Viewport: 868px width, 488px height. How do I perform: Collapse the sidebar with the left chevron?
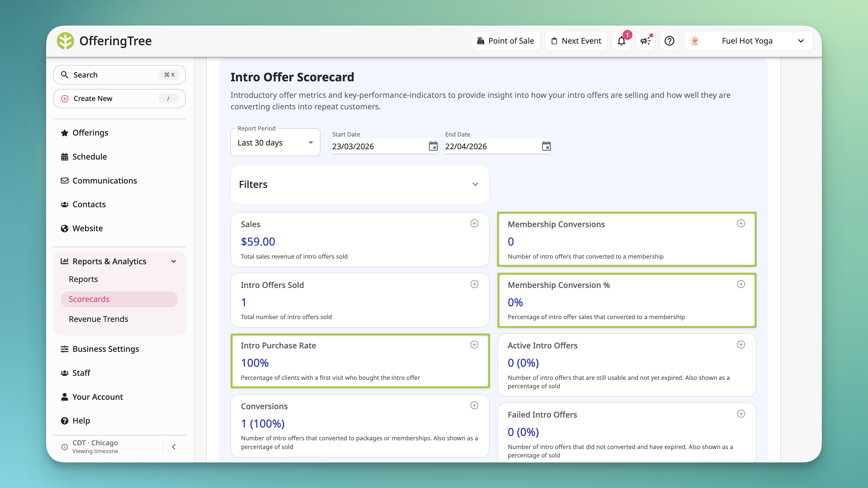point(174,447)
